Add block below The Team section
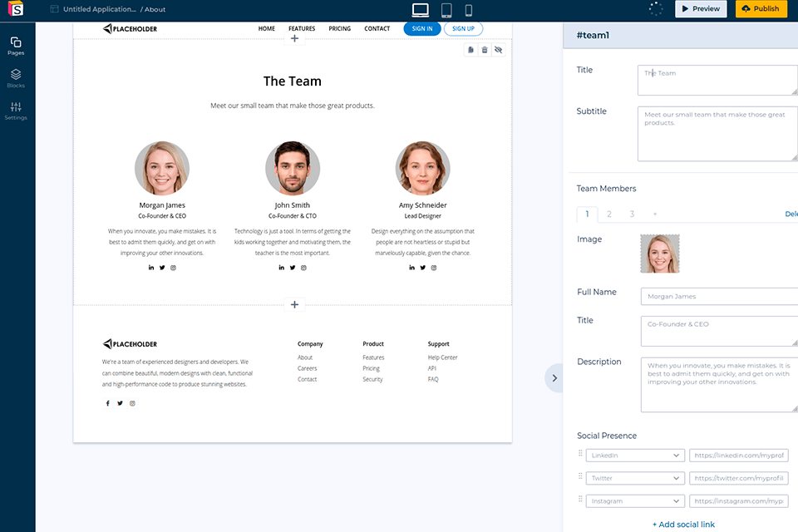 [294, 304]
